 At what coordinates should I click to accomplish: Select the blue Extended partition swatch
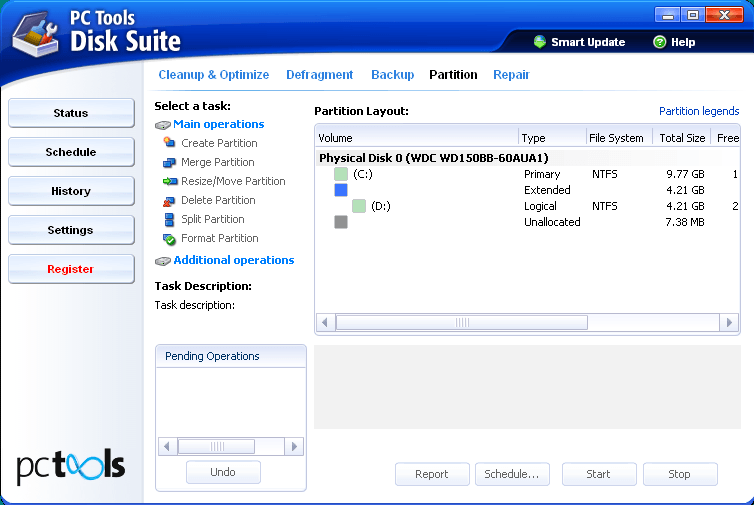341,190
